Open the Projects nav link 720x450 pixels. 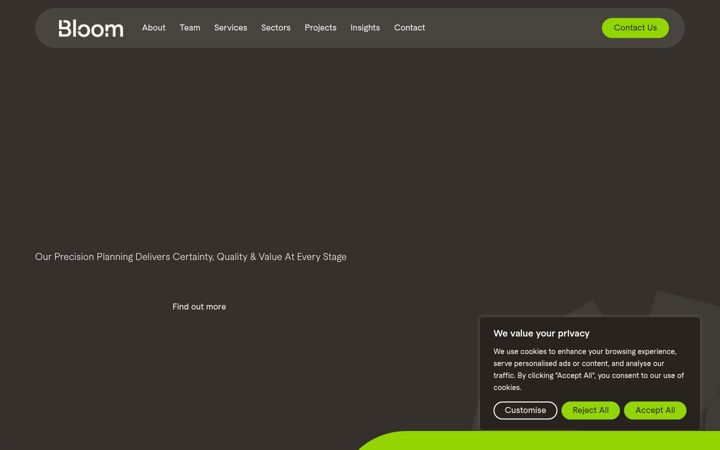tap(320, 28)
